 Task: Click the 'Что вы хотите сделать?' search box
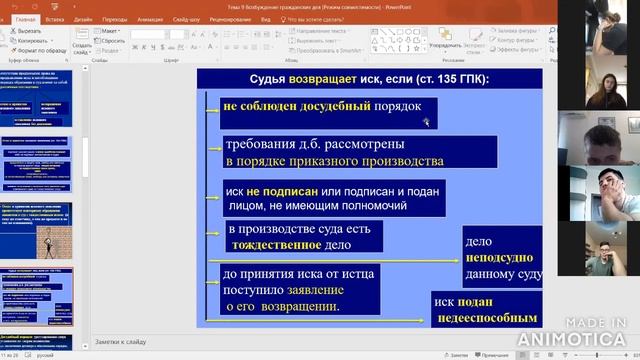(313, 20)
